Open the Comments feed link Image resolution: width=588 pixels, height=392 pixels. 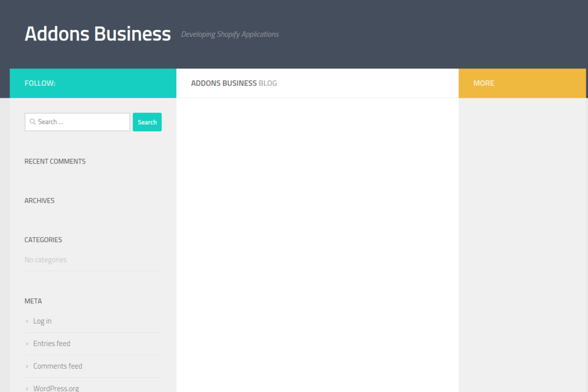(57, 366)
